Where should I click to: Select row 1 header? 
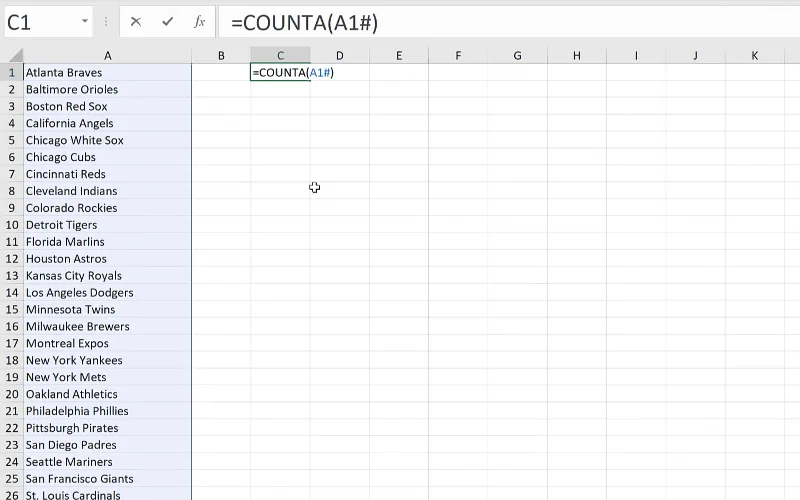tap(12, 72)
